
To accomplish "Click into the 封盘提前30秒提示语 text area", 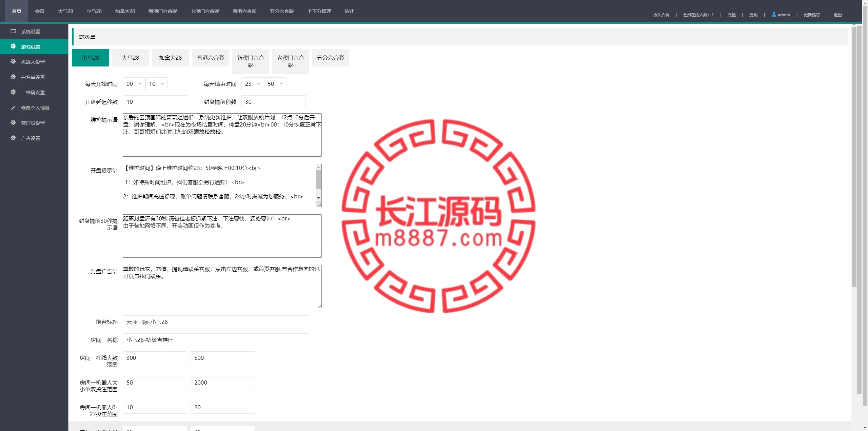I will 222,236.
